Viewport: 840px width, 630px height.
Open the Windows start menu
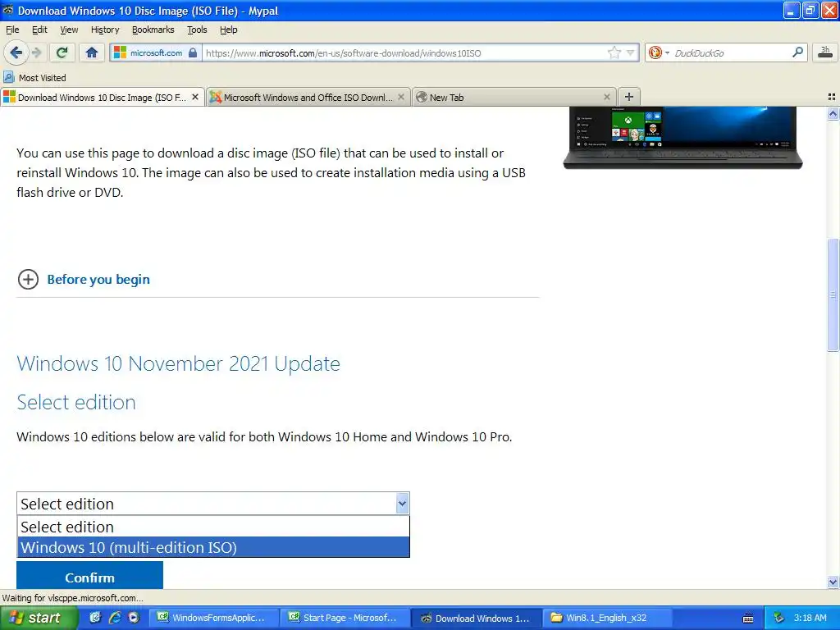tap(39, 618)
